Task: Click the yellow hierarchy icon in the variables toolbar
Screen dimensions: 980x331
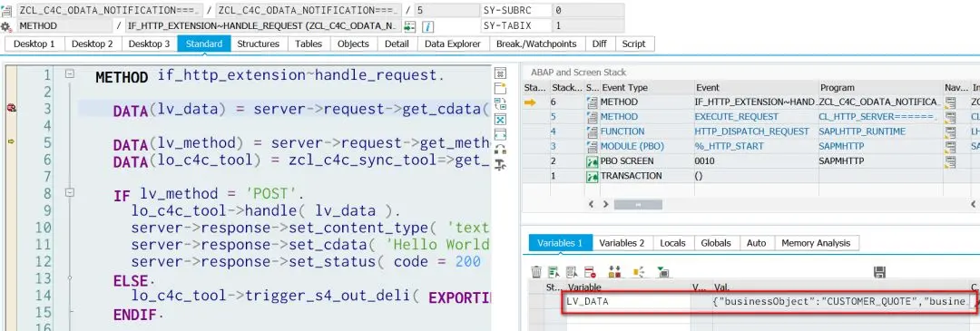Action: tap(639, 272)
